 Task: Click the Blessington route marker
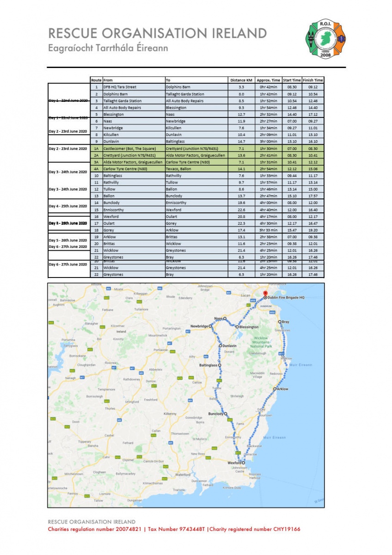coord(237,327)
